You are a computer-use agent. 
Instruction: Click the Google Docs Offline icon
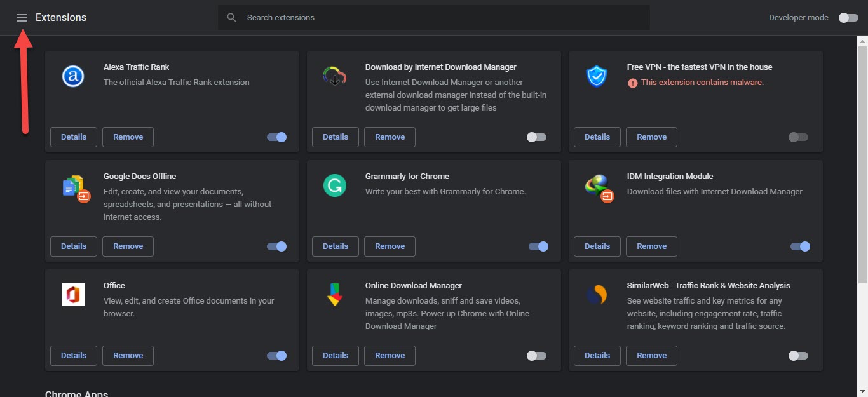(74, 187)
